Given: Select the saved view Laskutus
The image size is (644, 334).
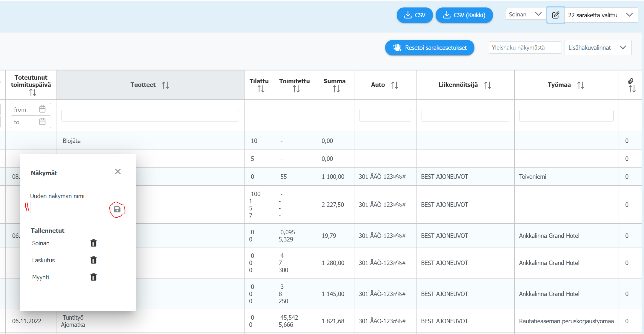Looking at the screenshot, I should (x=44, y=260).
